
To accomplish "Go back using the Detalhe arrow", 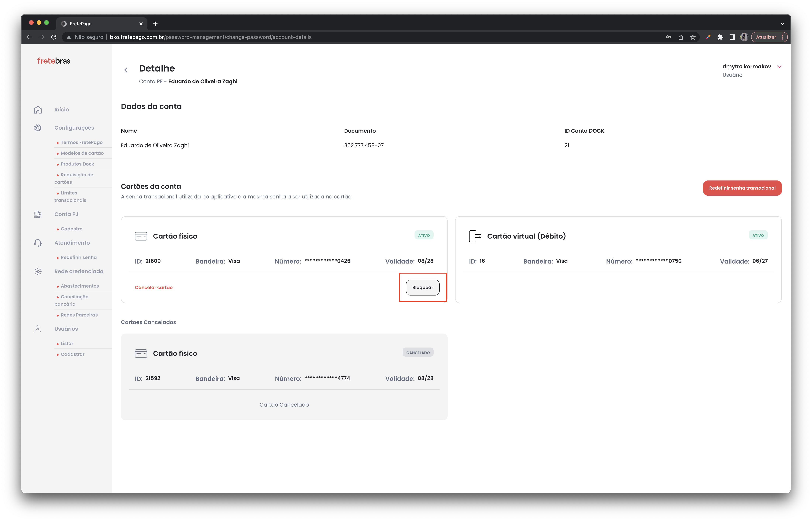I will pyautogui.click(x=127, y=70).
